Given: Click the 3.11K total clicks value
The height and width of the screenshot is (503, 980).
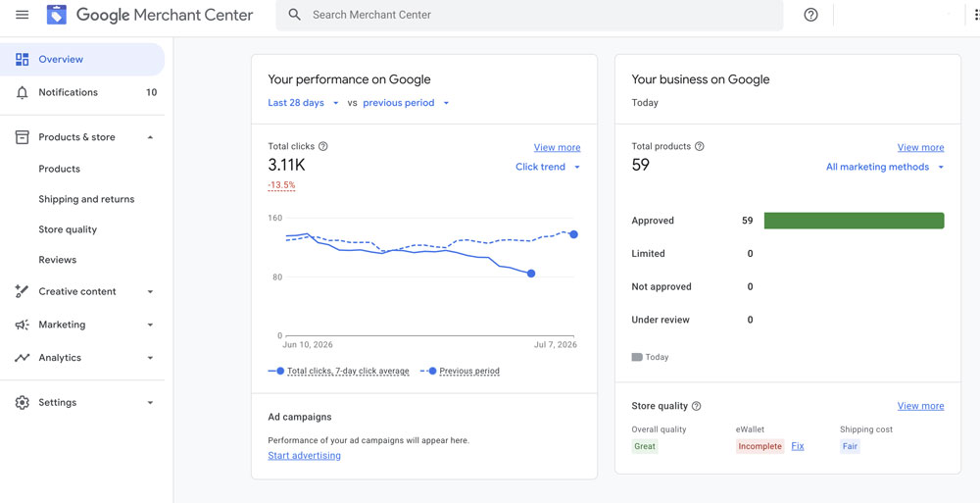Looking at the screenshot, I should tap(286, 165).
